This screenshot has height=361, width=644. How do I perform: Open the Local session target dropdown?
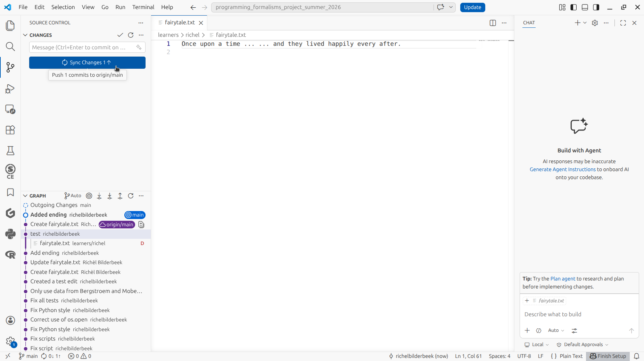(537, 345)
